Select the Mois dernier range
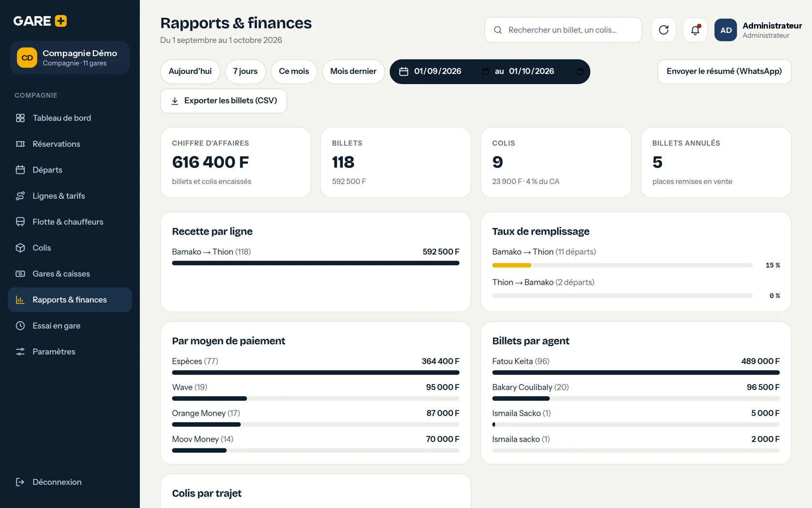This screenshot has height=508, width=812. [353, 72]
